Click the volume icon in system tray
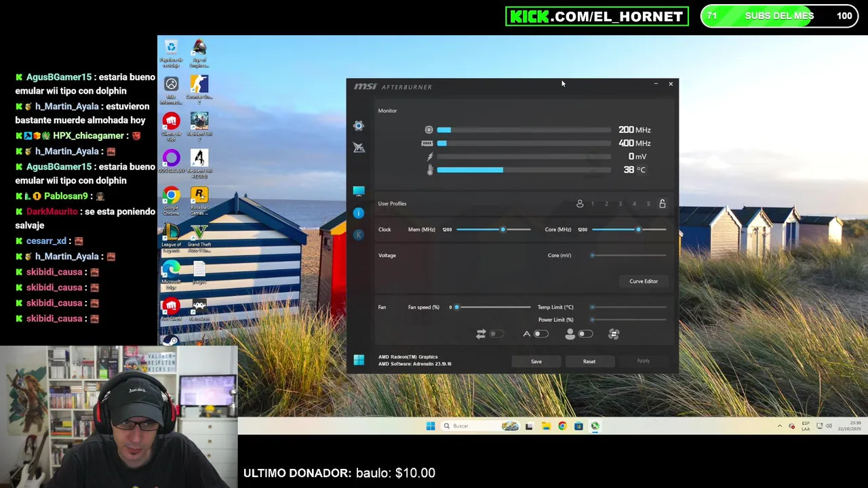The image size is (868, 488). click(829, 426)
